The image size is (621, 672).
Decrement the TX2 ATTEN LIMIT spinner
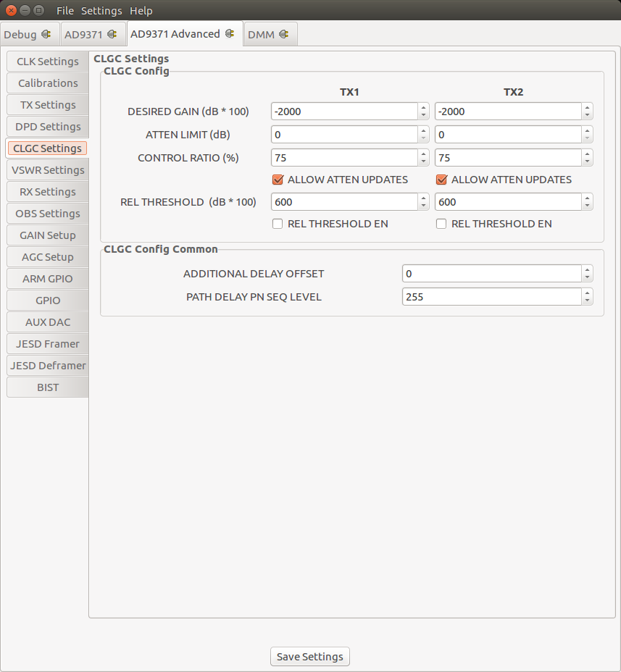pyautogui.click(x=587, y=138)
